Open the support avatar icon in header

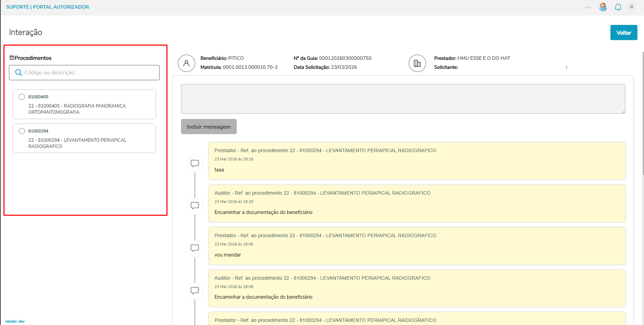tap(603, 7)
